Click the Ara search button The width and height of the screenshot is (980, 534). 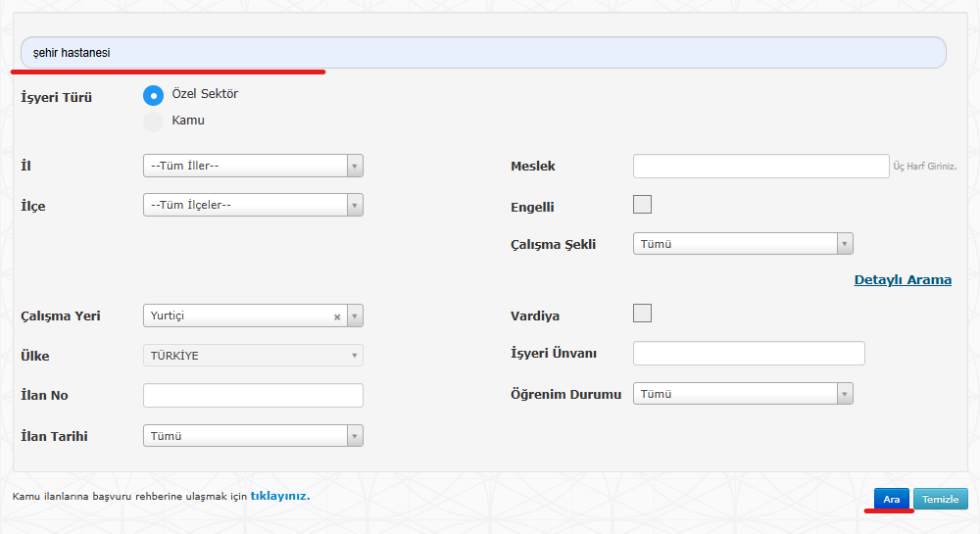pyautogui.click(x=891, y=499)
